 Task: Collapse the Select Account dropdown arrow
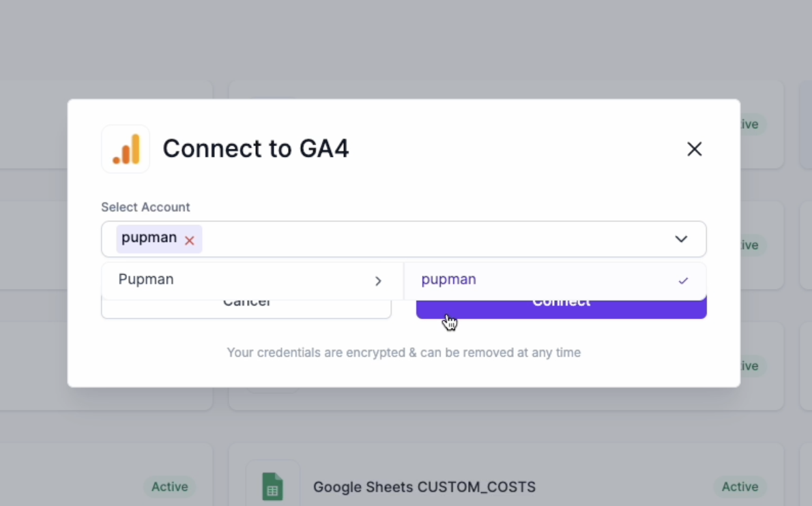(x=680, y=239)
